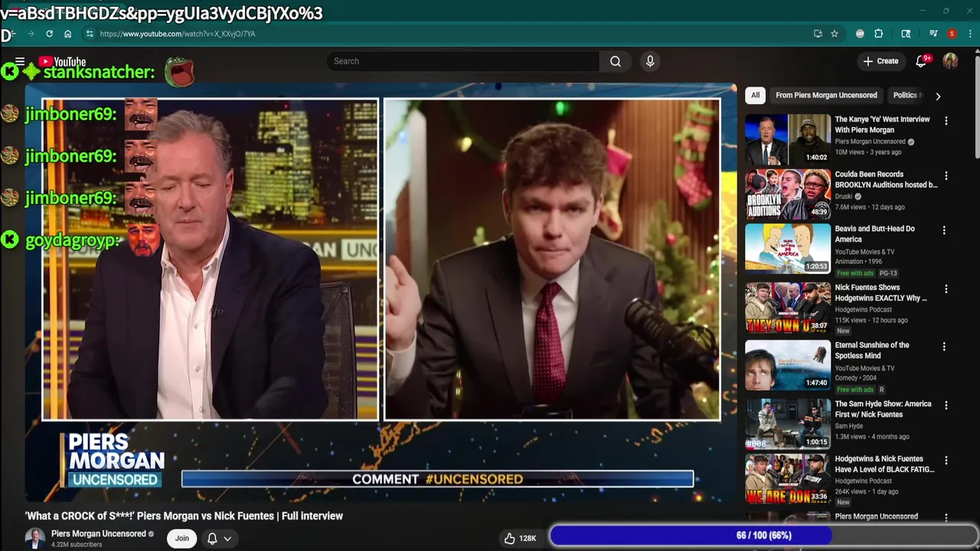Image resolution: width=980 pixels, height=551 pixels.
Task: Open Sam Hyde Show video thumbnail
Action: (788, 423)
